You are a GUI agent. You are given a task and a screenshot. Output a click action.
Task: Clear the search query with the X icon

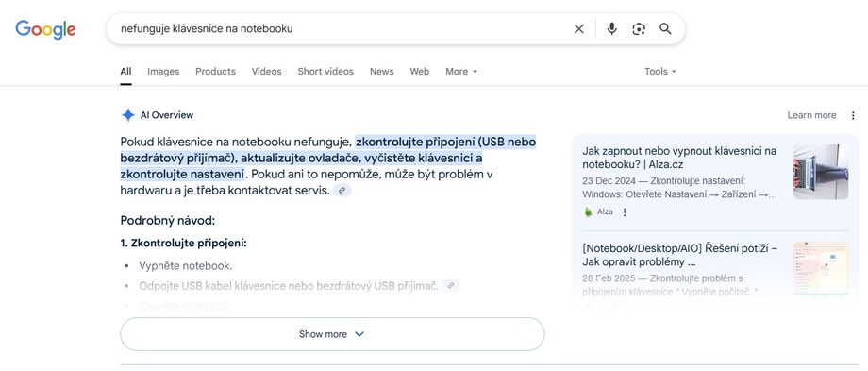tap(579, 29)
